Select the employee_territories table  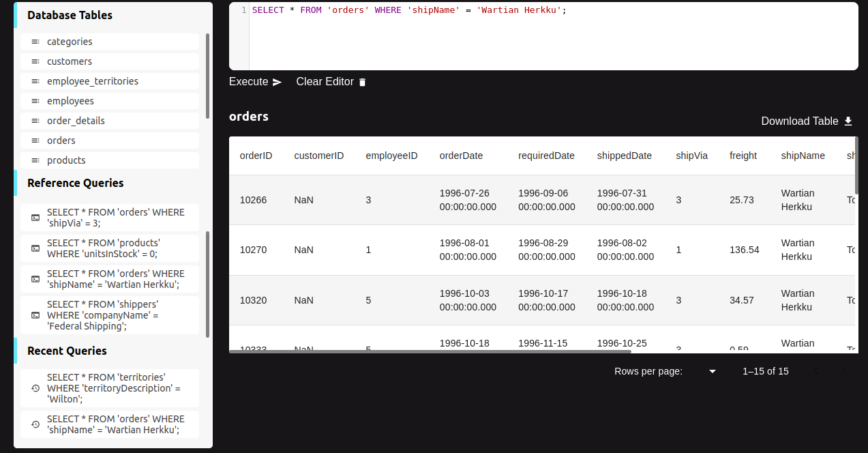click(110, 81)
